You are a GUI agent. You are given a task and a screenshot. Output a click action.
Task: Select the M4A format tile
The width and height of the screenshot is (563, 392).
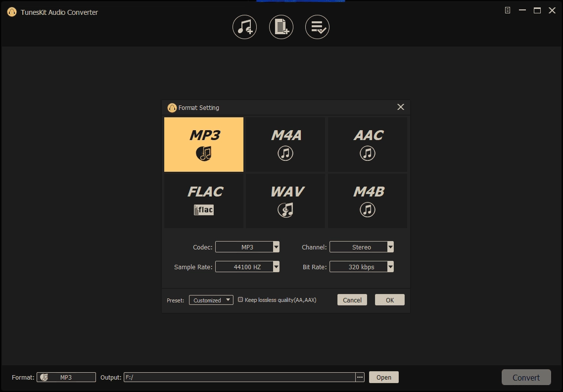285,145
